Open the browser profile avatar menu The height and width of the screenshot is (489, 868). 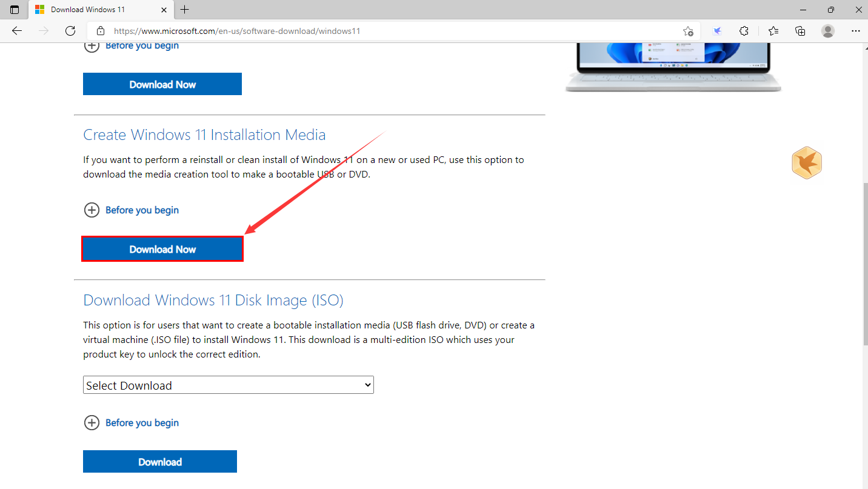[828, 31]
